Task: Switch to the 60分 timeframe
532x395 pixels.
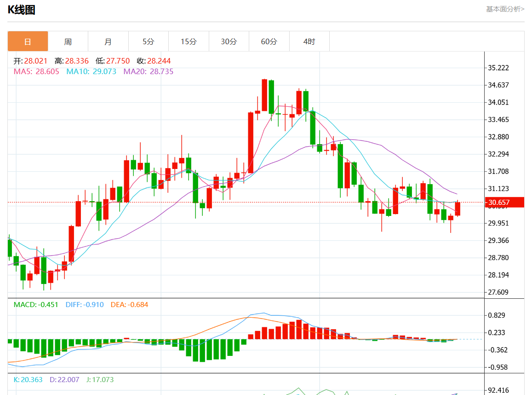Action: [269, 41]
